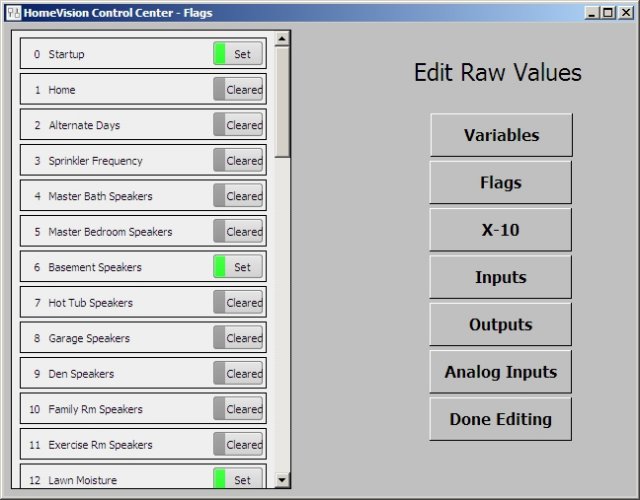Toggle the Hot Tub Speakers flag
Viewport: 640px width, 500px height.
(x=238, y=302)
